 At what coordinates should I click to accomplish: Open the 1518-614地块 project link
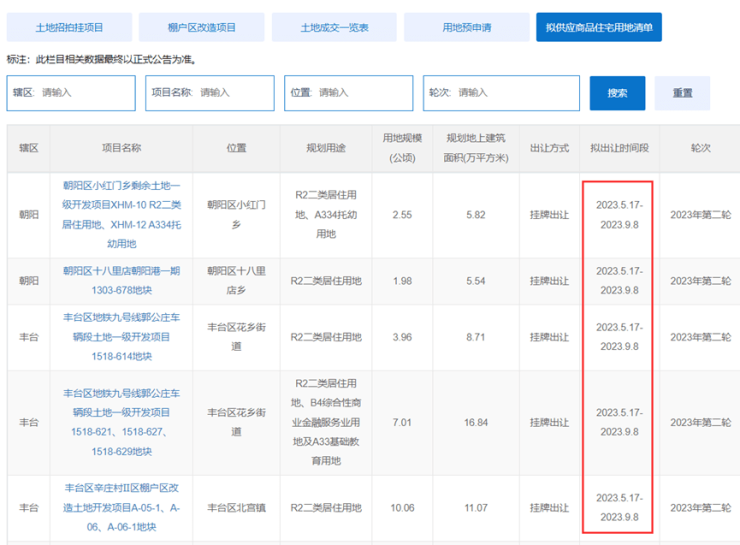point(122,338)
